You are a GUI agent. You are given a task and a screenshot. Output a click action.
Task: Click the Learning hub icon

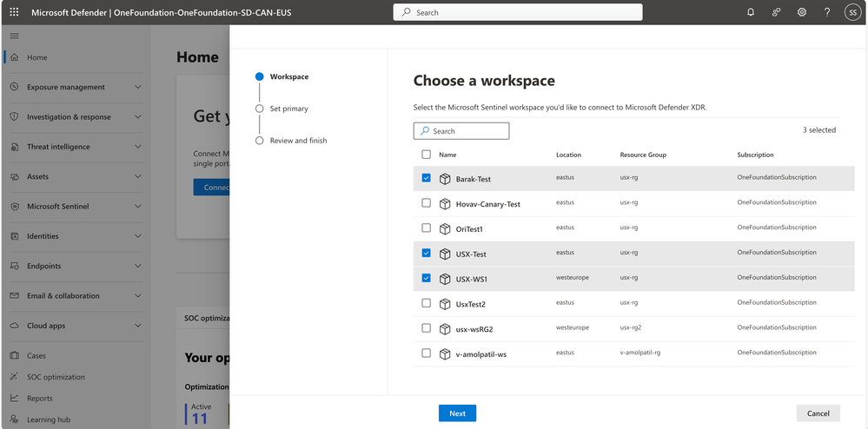click(15, 419)
